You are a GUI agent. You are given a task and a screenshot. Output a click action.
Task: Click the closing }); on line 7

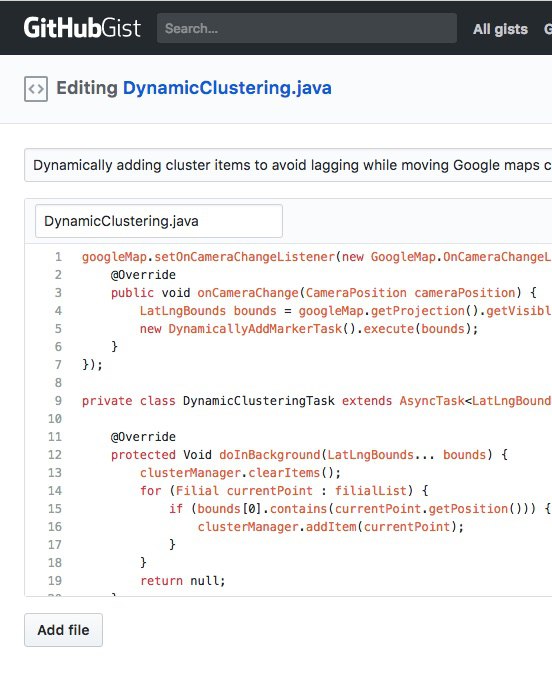[x=92, y=365]
